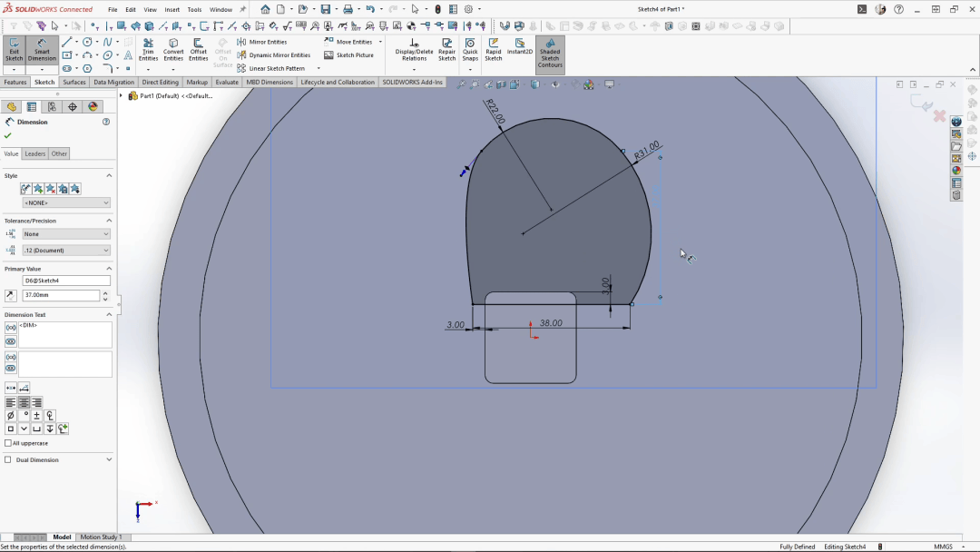980x552 pixels.
Task: Open the Leaders tab in Dimension panel
Action: click(35, 153)
